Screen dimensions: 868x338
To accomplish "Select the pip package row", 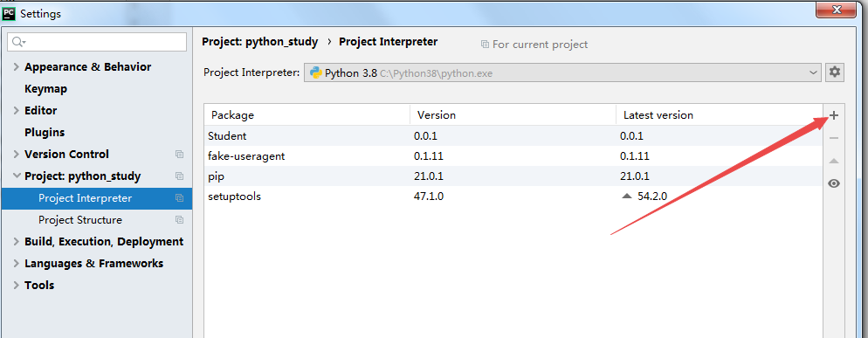I will point(513,176).
